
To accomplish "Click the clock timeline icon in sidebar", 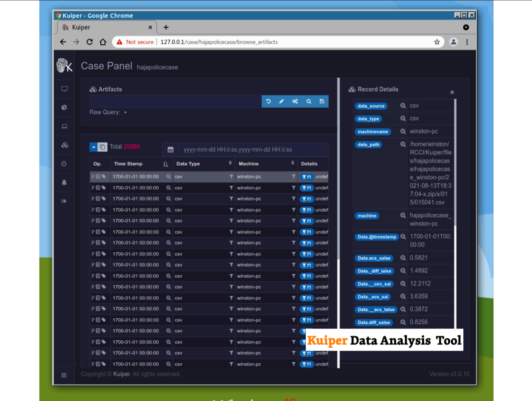I will pos(64,164).
